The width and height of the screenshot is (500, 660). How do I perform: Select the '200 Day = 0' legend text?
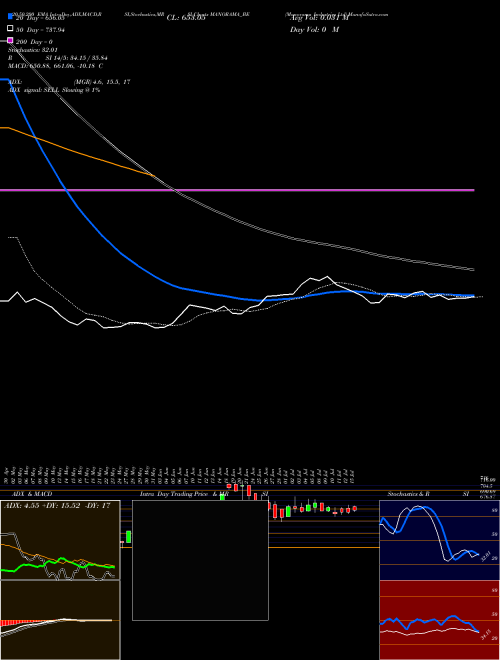(x=34, y=42)
